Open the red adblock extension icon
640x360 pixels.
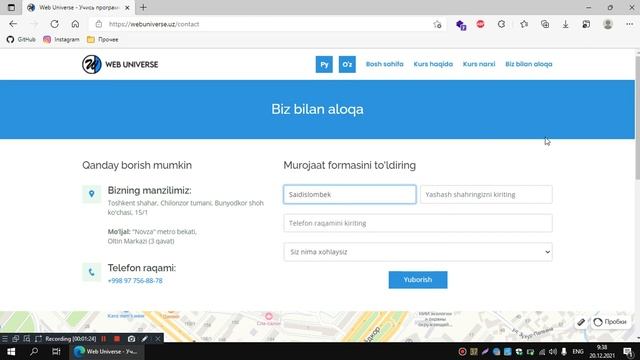(480, 24)
